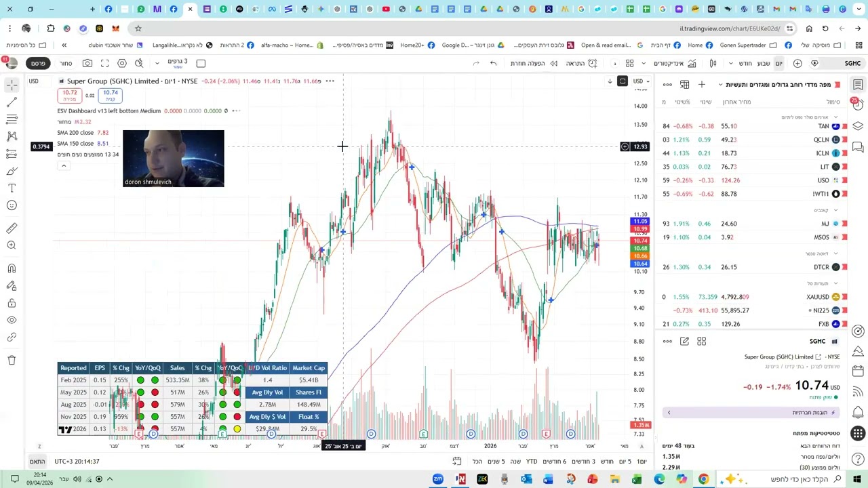
Task: Select the חודש monthly timeframe
Action: tap(745, 63)
